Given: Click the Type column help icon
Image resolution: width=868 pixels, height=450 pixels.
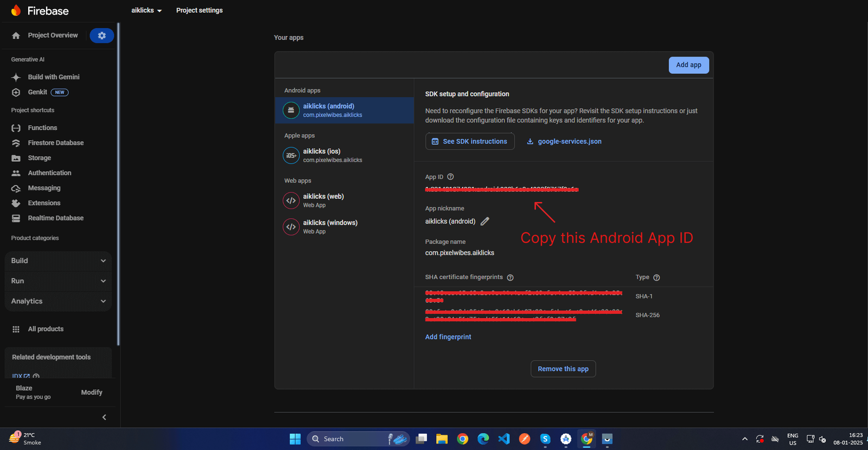Looking at the screenshot, I should (656, 277).
